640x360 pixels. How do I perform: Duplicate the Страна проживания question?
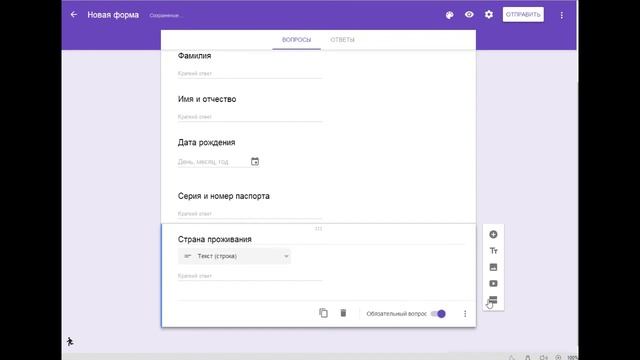coord(323,313)
